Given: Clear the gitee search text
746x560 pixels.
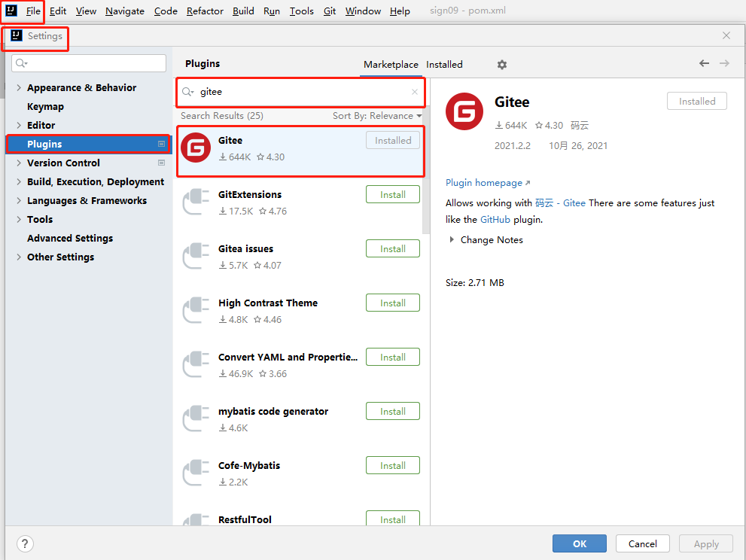Looking at the screenshot, I should pyautogui.click(x=414, y=92).
